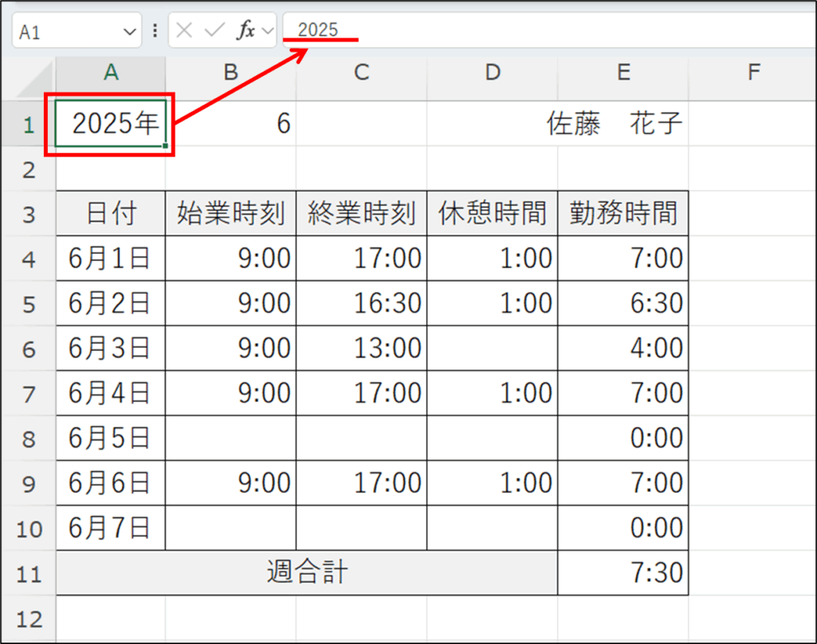The width and height of the screenshot is (817, 644).
Task: Select row 11 header
Action: (28, 573)
